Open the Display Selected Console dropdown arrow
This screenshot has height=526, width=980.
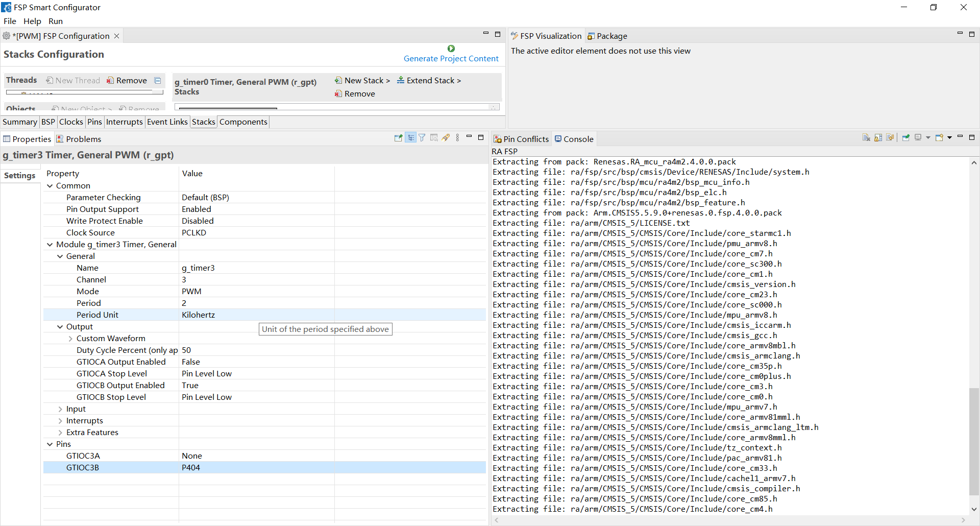click(x=928, y=138)
